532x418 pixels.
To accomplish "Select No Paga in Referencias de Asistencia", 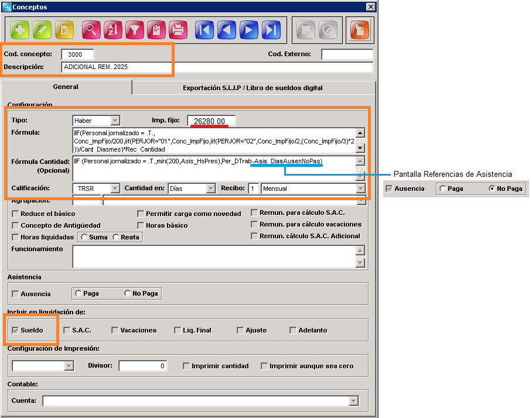I will [x=492, y=188].
